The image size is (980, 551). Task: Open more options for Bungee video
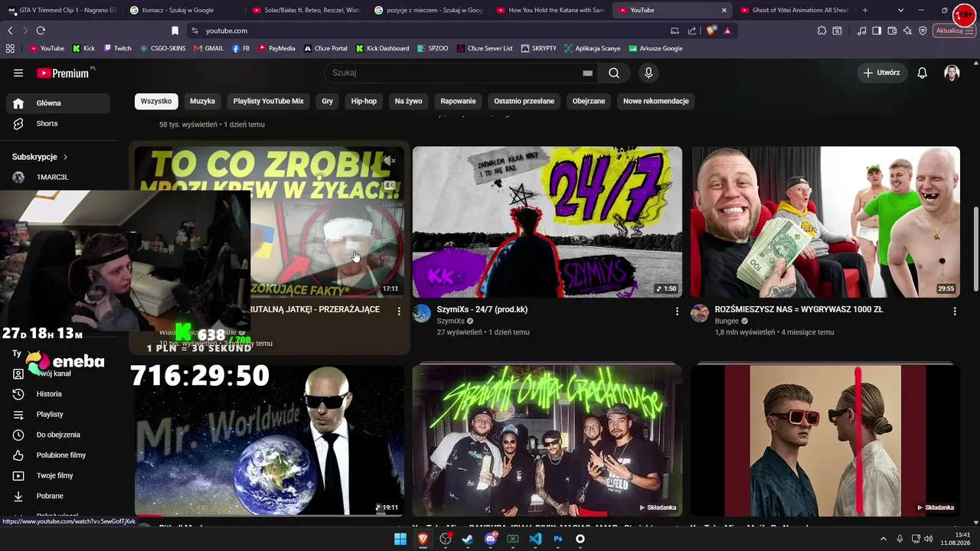pos(955,311)
